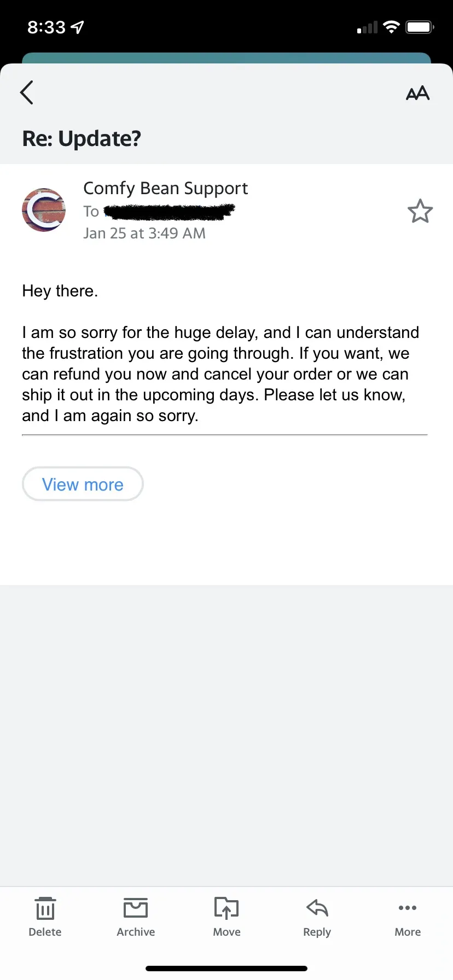Open the More options menu
The width and height of the screenshot is (453, 980).
point(408,917)
